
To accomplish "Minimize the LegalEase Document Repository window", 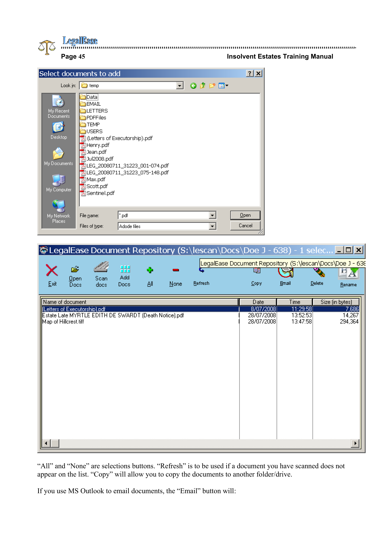I will click(339, 250).
